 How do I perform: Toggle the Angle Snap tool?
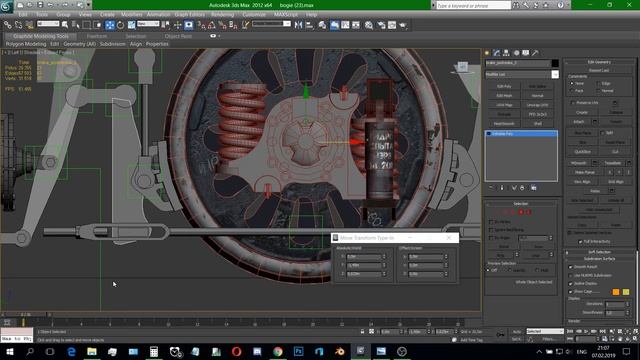click(x=211, y=25)
